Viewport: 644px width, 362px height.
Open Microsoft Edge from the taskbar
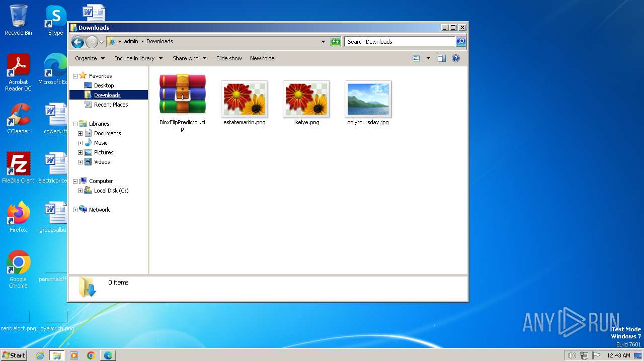(108, 355)
